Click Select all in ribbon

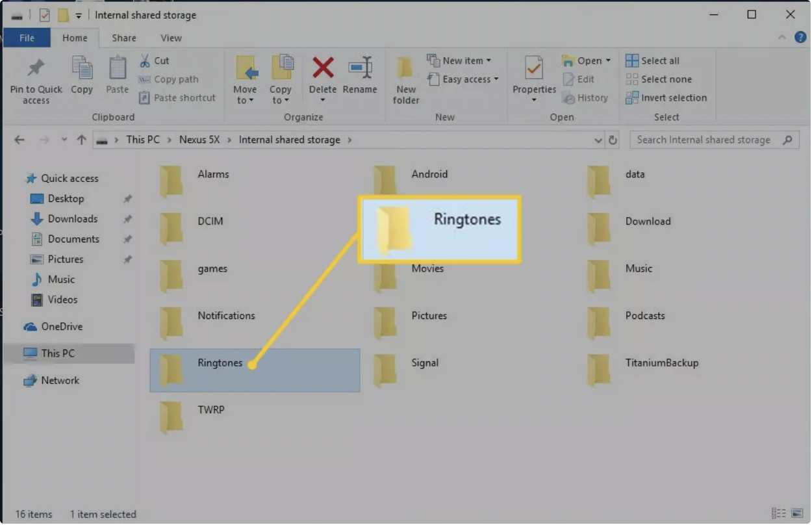653,60
